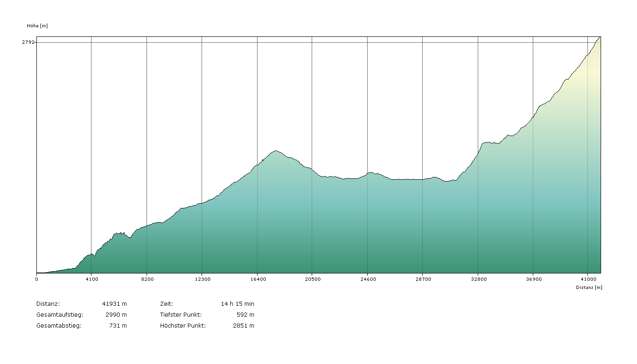
Task: Click the 4100 distance tick label
Action: (91, 279)
